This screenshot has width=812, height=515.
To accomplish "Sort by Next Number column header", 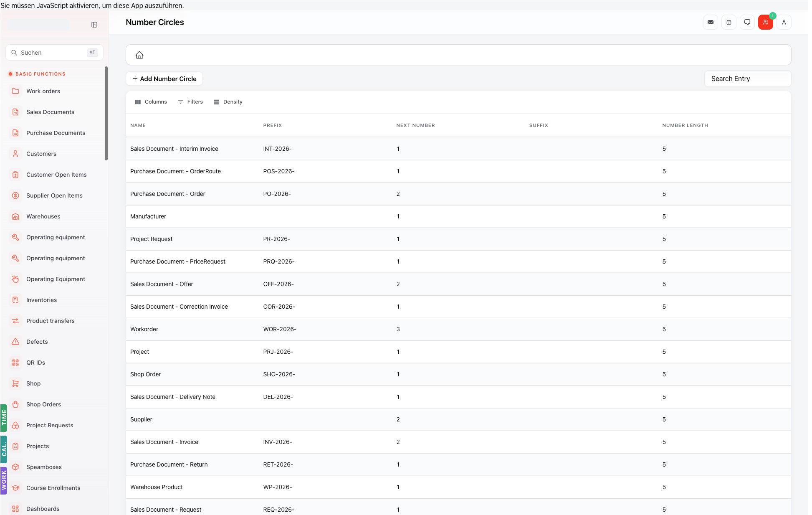I will (415, 125).
